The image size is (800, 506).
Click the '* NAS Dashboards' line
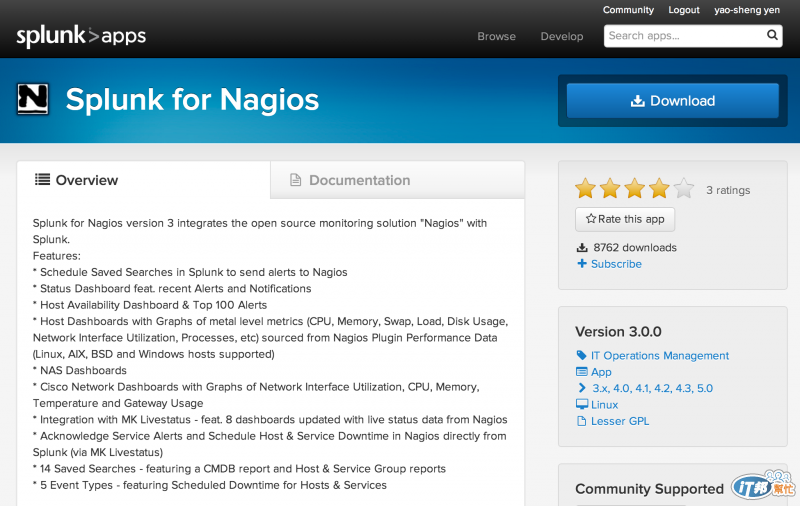(80, 370)
